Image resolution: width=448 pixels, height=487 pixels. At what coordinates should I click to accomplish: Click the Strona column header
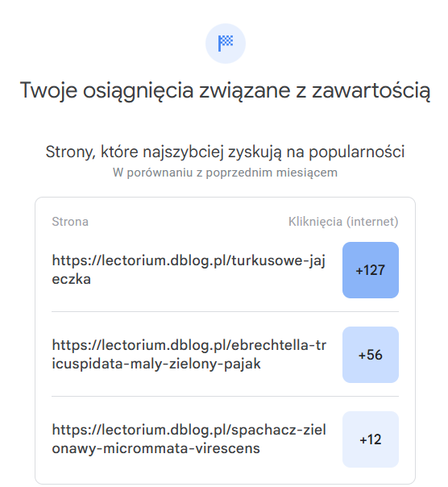point(70,222)
